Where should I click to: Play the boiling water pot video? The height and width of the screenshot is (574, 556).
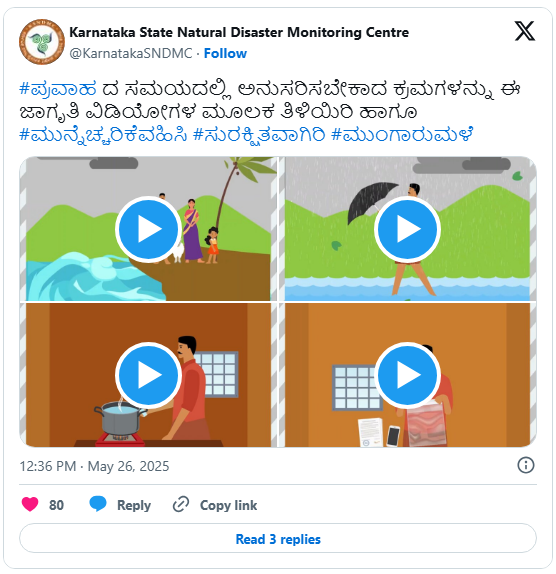click(148, 375)
